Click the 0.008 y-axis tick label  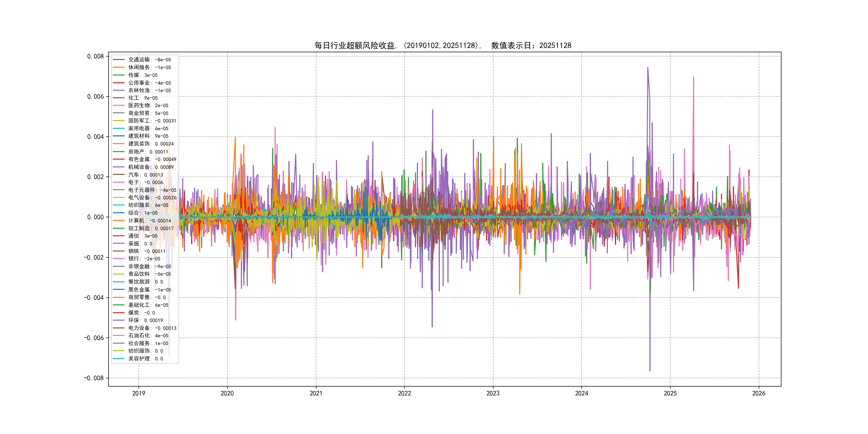(x=95, y=56)
